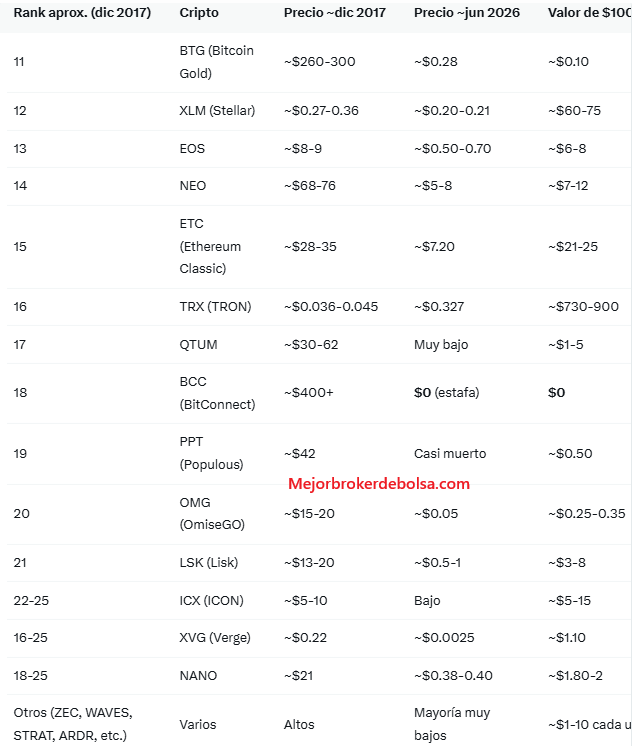This screenshot has width=637, height=746.
Task: Click the Precio ~jun 2026 column header
Action: 467,13
